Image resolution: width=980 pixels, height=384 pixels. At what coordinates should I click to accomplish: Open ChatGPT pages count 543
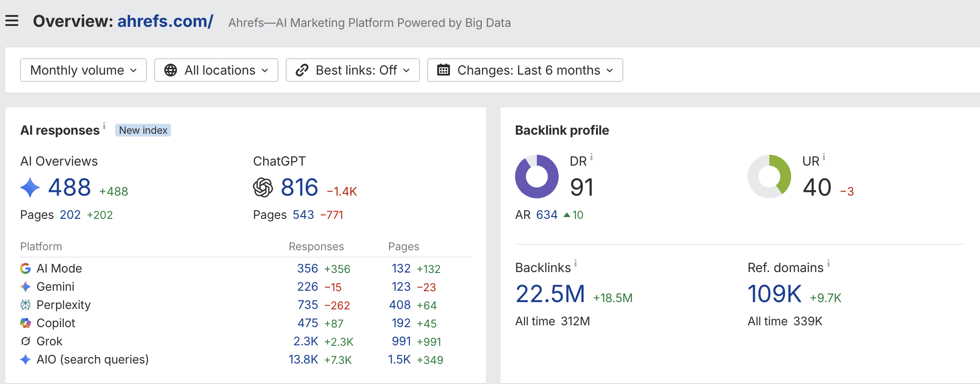click(303, 215)
